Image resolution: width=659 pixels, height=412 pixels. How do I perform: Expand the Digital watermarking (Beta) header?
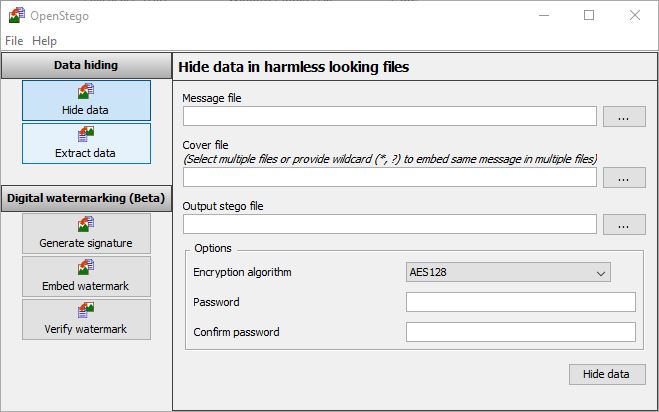pos(86,198)
